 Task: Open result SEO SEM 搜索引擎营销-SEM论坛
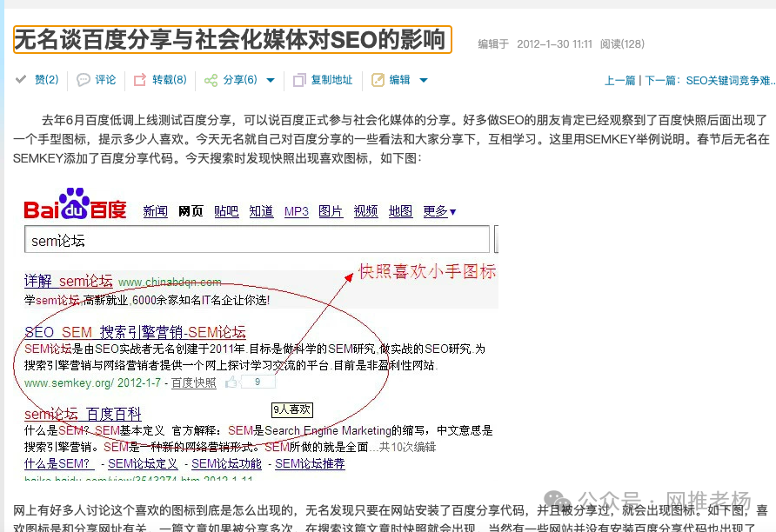coord(135,332)
